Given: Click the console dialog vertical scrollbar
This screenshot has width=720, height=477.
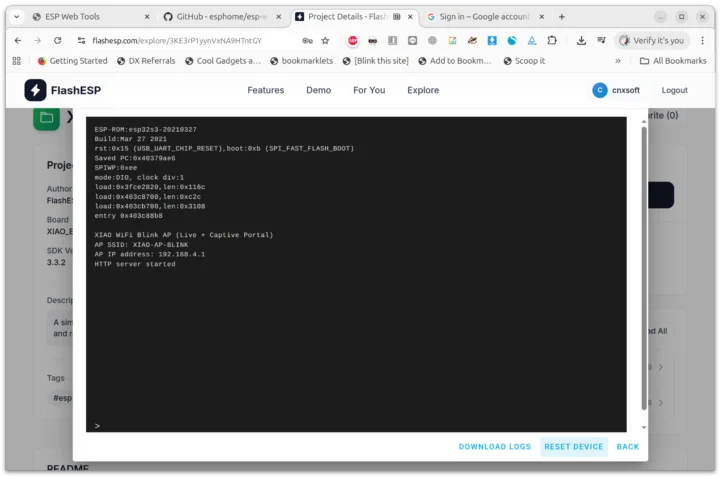Looking at the screenshot, I should coord(644,269).
